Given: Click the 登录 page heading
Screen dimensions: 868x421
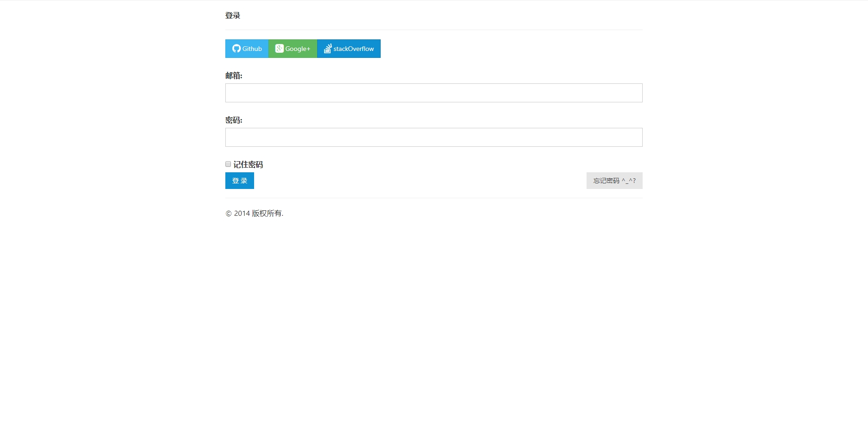Looking at the screenshot, I should point(233,15).
